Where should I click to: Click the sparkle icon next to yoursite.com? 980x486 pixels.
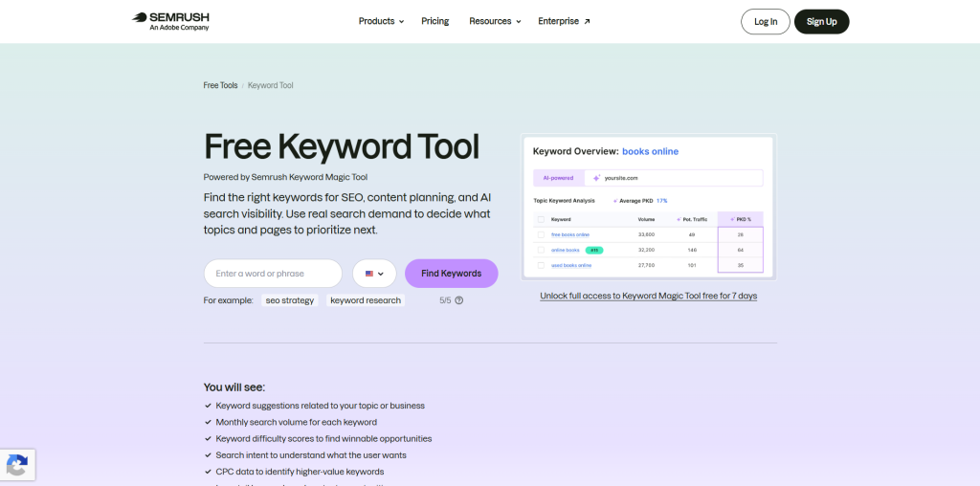click(x=596, y=178)
